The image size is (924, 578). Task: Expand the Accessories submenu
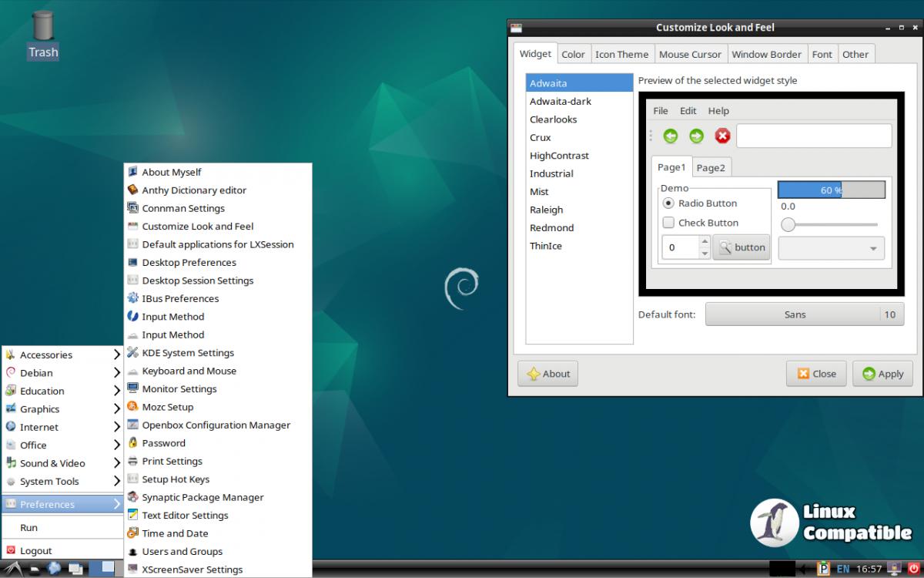coord(62,355)
